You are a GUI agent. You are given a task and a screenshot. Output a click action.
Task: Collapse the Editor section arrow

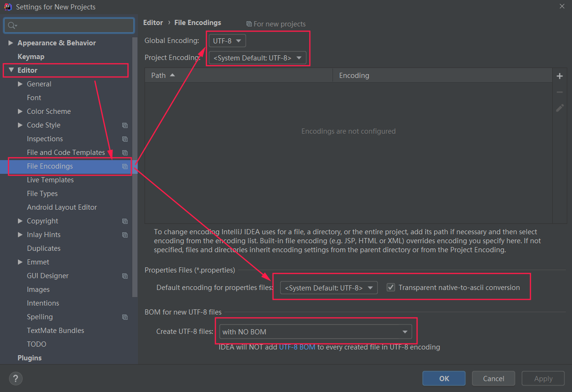(x=11, y=70)
